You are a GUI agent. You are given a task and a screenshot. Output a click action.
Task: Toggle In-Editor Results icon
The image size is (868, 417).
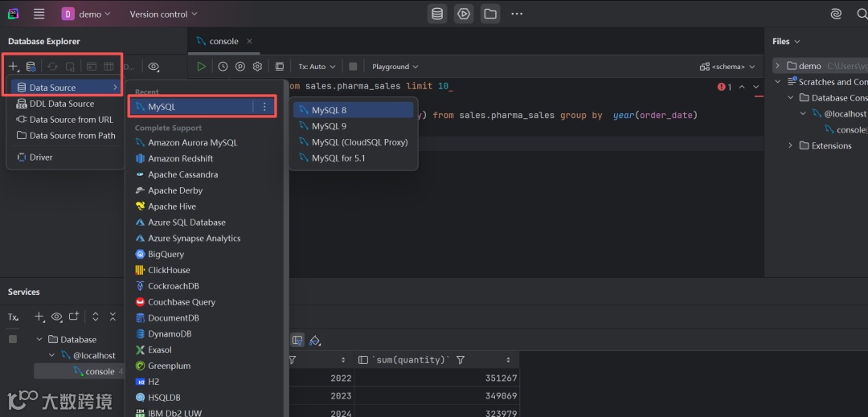pos(280,67)
